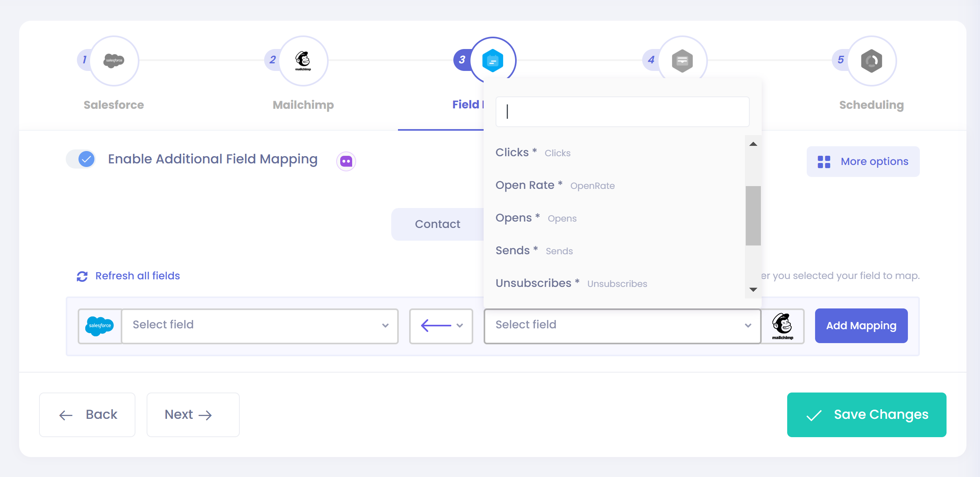The height and width of the screenshot is (477, 980).
Task: Click step number 3 badge
Action: coord(462,60)
